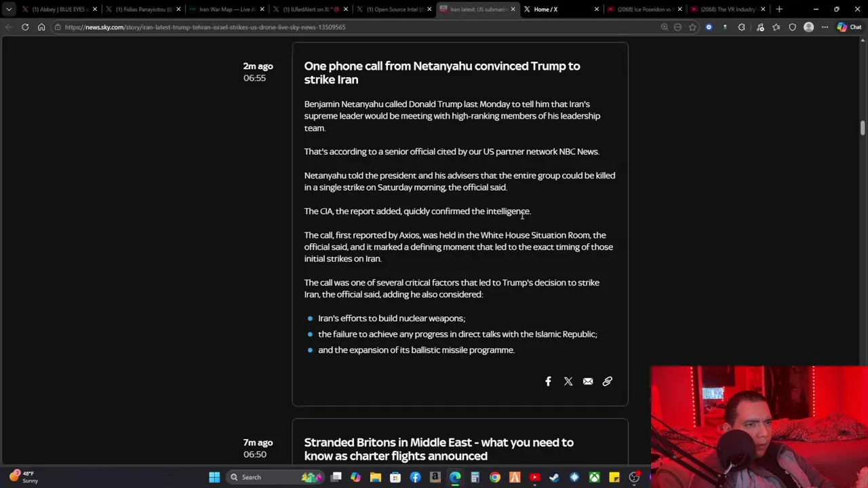This screenshot has width=868, height=488.
Task: Launch Copilot from the taskbar
Action: (x=355, y=477)
